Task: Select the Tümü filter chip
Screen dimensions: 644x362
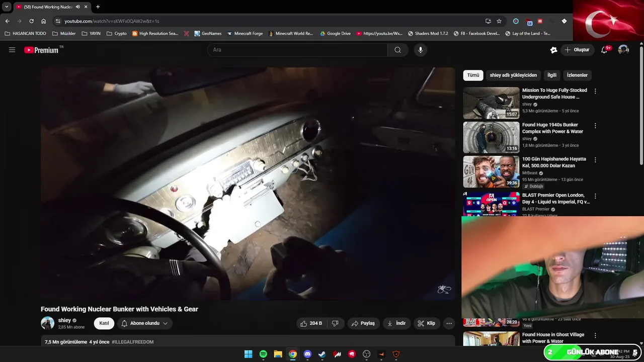Action: [x=473, y=75]
